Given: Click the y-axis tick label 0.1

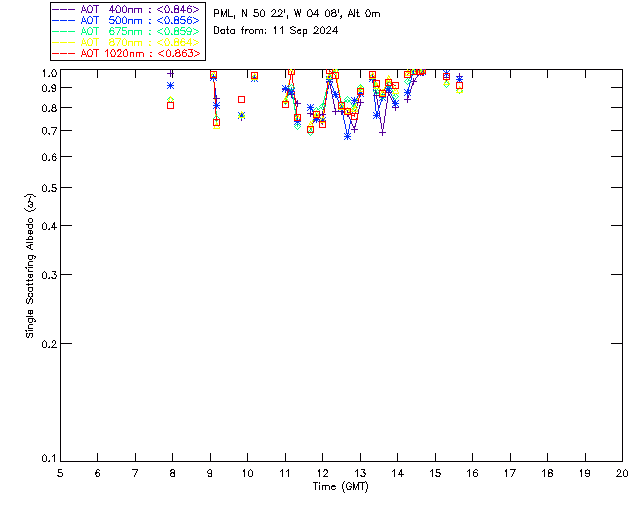Looking at the screenshot, I should tap(48, 459).
